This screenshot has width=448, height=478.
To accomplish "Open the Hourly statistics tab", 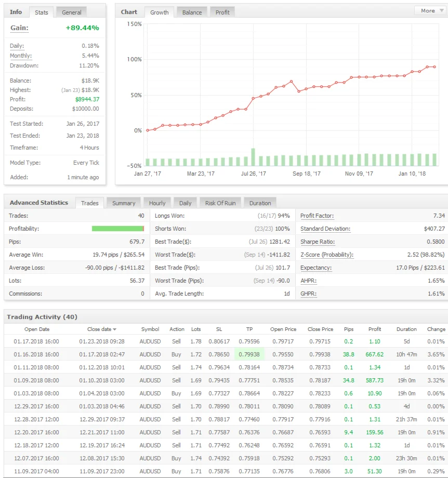I will [x=157, y=203].
